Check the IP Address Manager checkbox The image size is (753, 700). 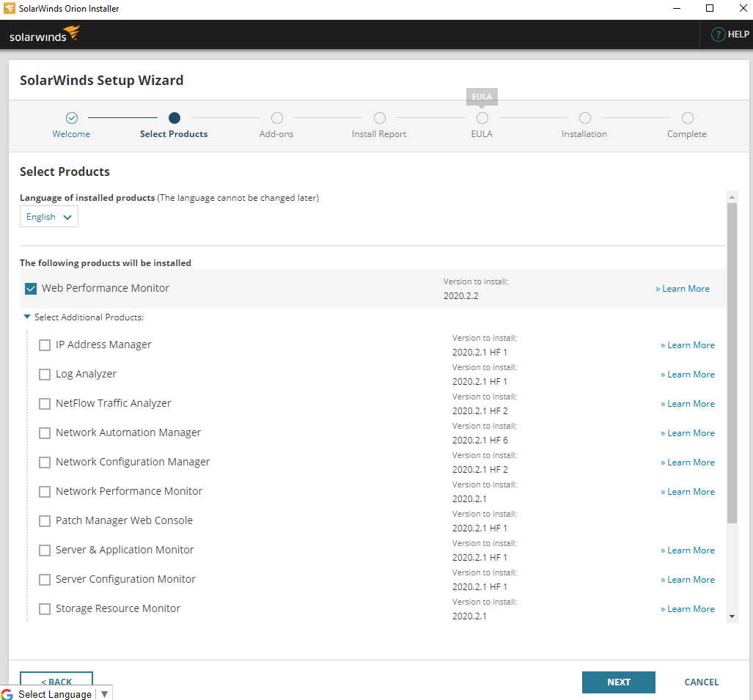click(x=45, y=345)
